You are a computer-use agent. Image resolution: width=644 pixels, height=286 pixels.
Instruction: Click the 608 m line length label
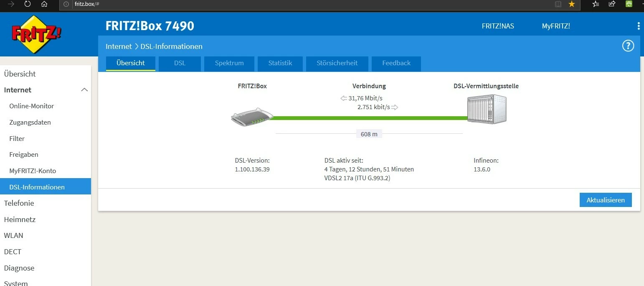[x=369, y=134]
